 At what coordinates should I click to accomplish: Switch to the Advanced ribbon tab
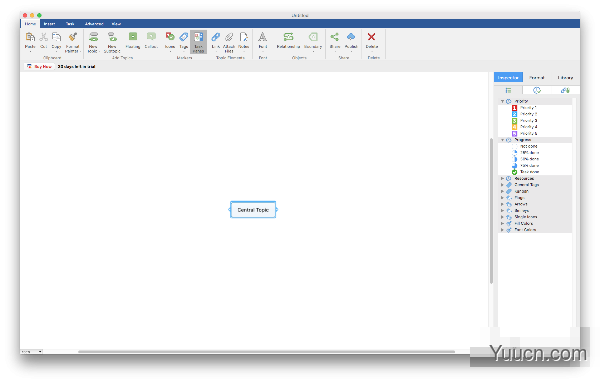click(x=94, y=24)
